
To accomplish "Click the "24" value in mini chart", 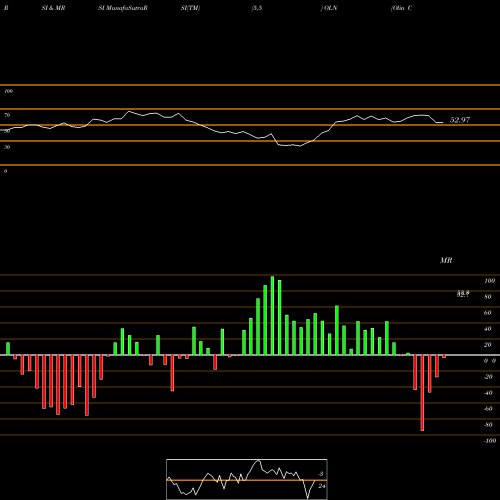I will [x=321, y=486].
